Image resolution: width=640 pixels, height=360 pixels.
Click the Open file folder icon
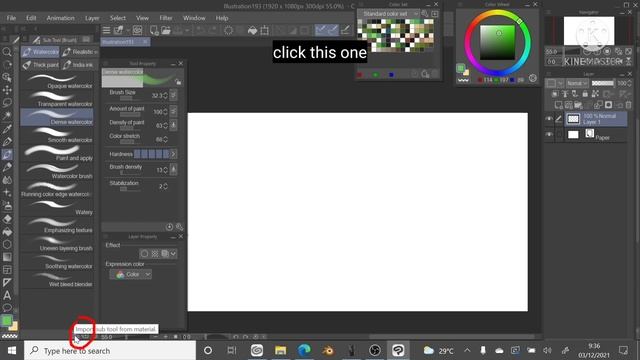[x=165, y=30]
